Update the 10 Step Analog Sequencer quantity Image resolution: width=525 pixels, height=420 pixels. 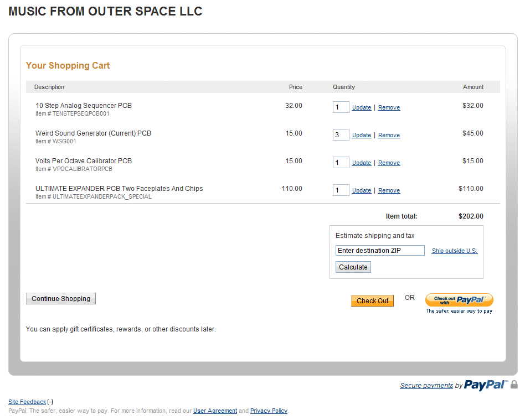pos(362,108)
